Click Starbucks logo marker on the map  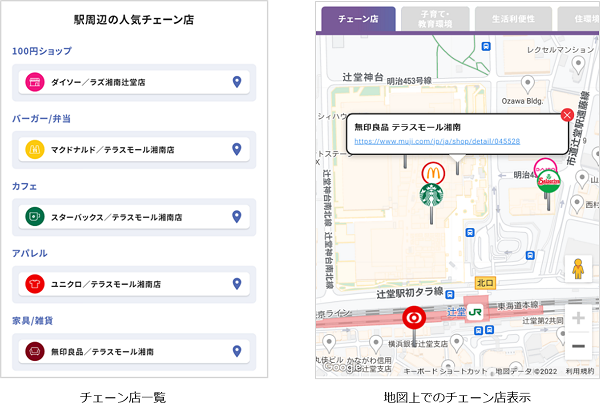pyautogui.click(x=432, y=195)
